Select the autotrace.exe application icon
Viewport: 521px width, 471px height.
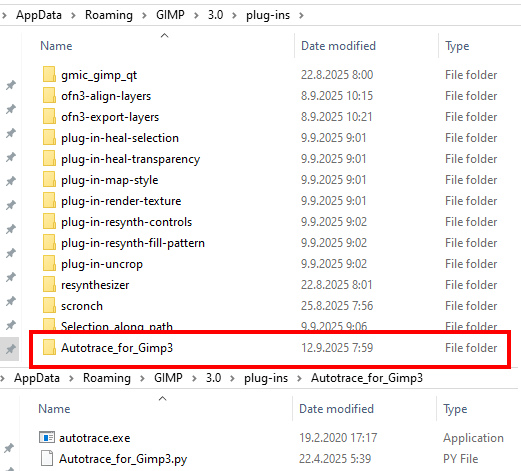pyautogui.click(x=47, y=437)
